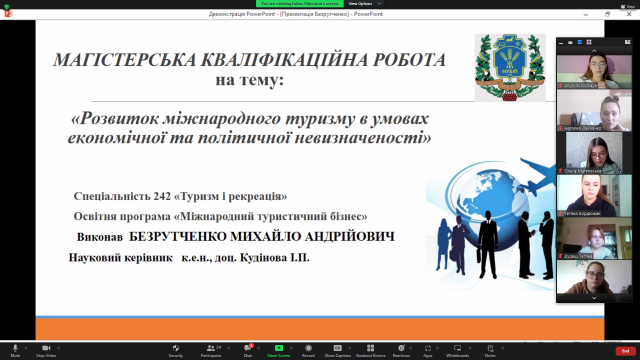Viewport: 640px width, 360px height.
Task: Expand caret next to Notes
Action: click(x=502, y=348)
